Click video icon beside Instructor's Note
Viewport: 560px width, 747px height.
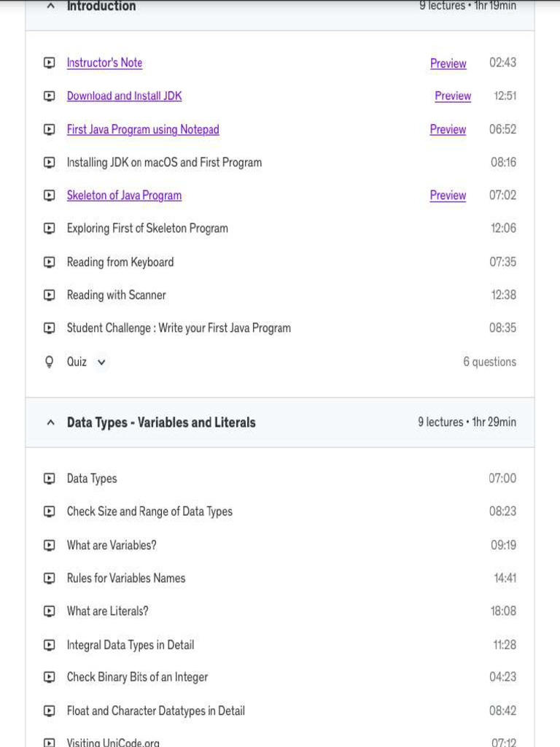click(49, 63)
